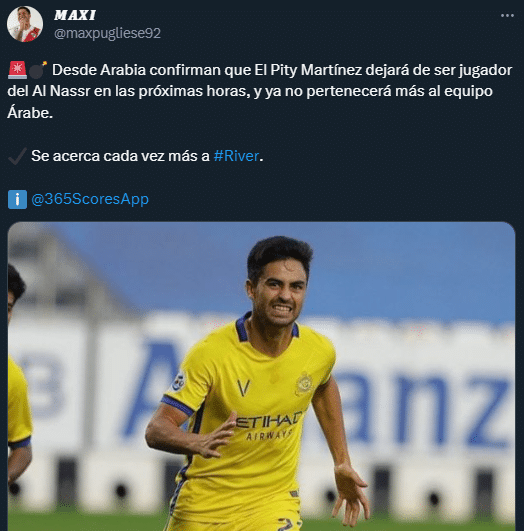Click the blue information emoji icon

pos(17,199)
